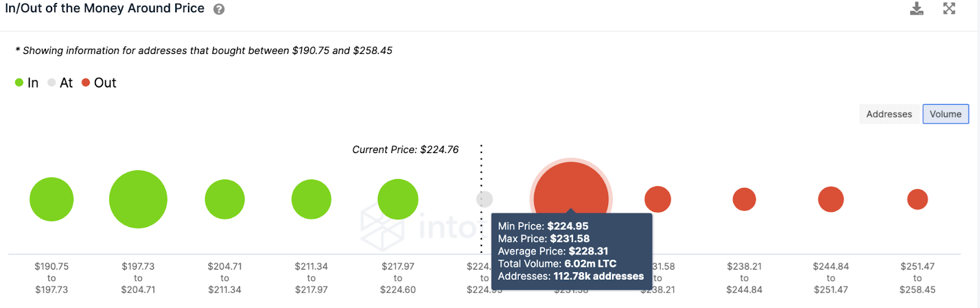Click the red bubble for $244.84 to $251.47

pyautogui.click(x=831, y=199)
